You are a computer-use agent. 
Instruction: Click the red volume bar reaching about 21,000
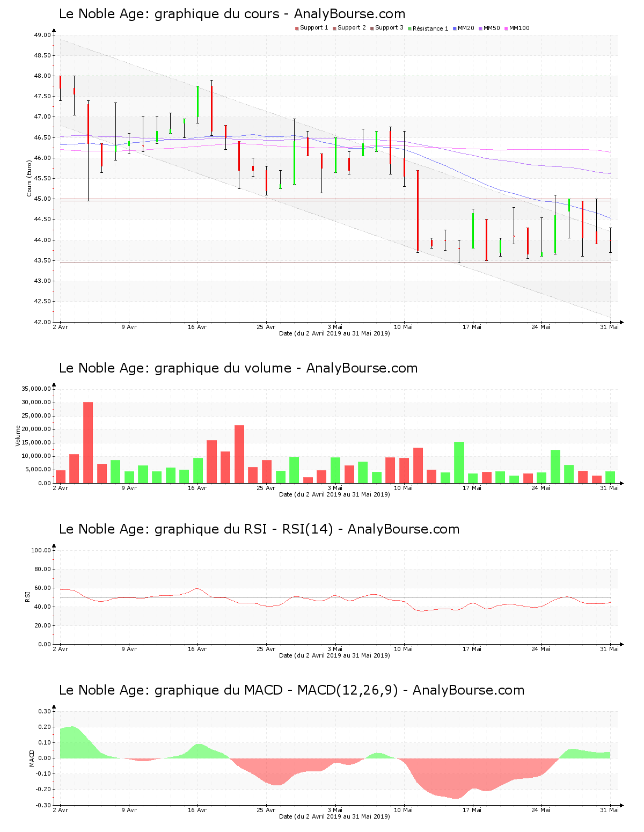[x=239, y=454]
